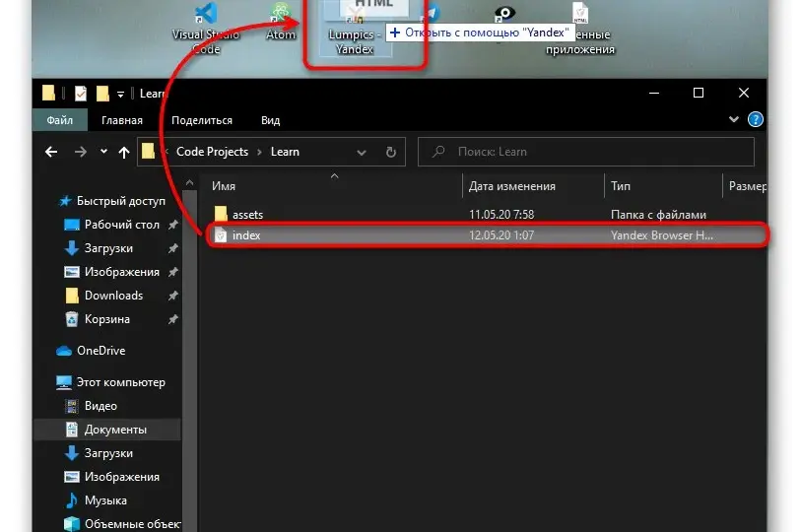Open Видео under Этот компьютер
Image resolution: width=800 pixels, height=532 pixels.
pyautogui.click(x=100, y=406)
